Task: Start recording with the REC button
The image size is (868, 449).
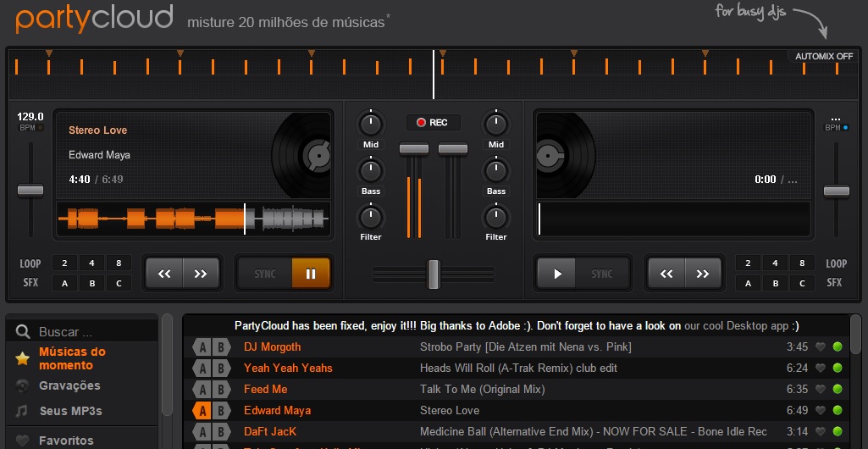Action: click(x=432, y=123)
